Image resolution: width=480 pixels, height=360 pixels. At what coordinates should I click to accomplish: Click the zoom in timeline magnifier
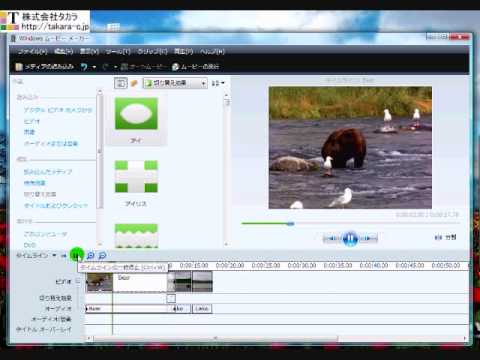pyautogui.click(x=90, y=256)
